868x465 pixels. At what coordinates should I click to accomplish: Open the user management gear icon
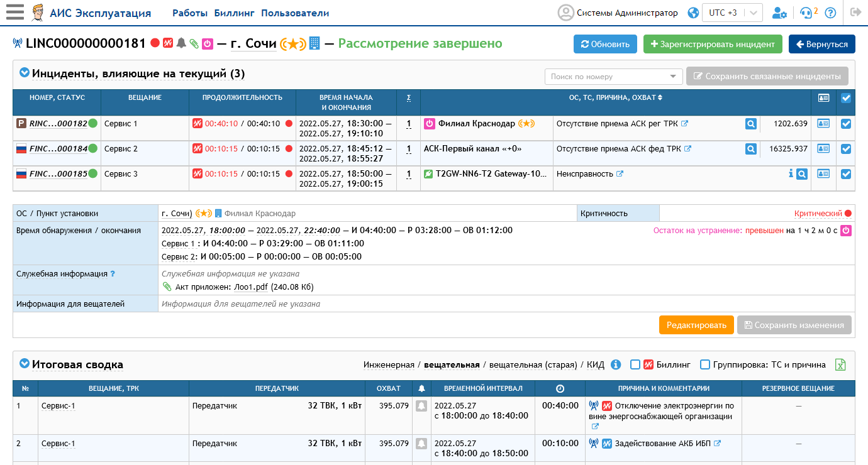pyautogui.click(x=779, y=13)
